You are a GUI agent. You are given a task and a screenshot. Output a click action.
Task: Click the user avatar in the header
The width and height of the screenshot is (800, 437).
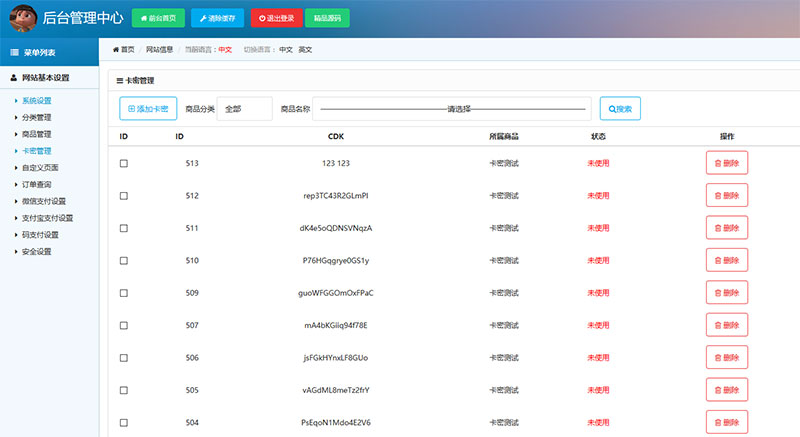21,18
